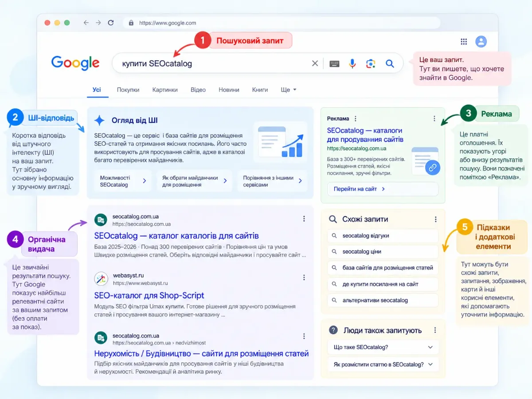Open the three-dot menu beside Реклама label
Screen dimensions: 532x399
click(356, 119)
